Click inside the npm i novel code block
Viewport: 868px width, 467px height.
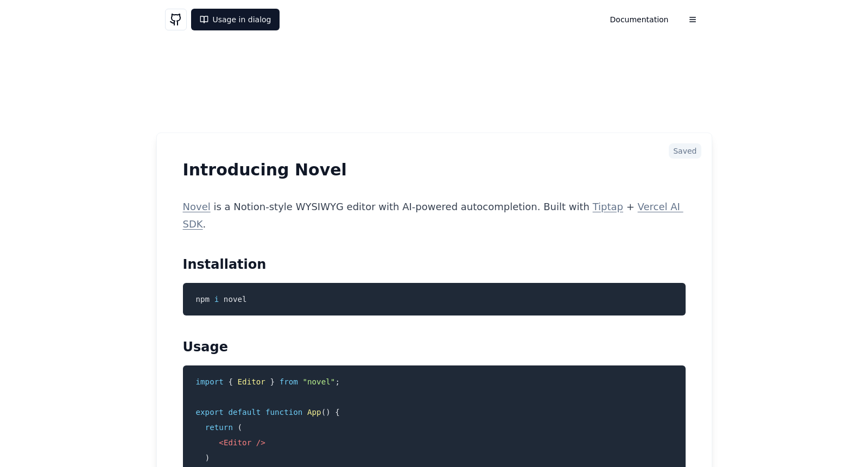pos(434,299)
